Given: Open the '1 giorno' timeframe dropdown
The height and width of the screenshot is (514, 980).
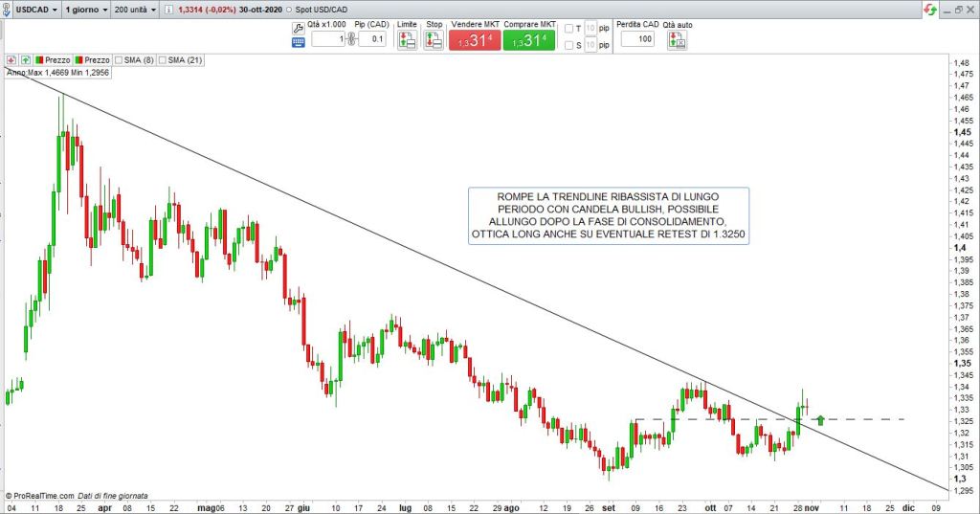Looking at the screenshot, I should point(86,10).
